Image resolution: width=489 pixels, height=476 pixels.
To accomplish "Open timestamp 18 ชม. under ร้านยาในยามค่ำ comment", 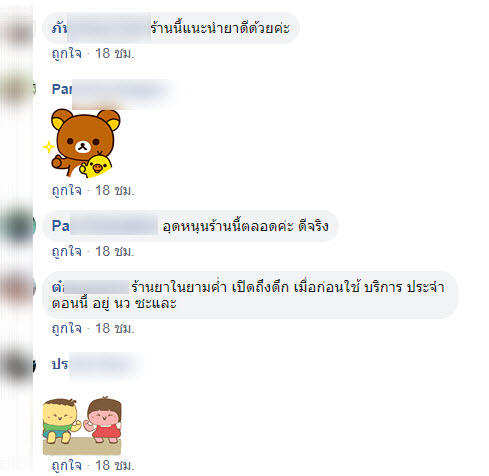I will [x=115, y=328].
